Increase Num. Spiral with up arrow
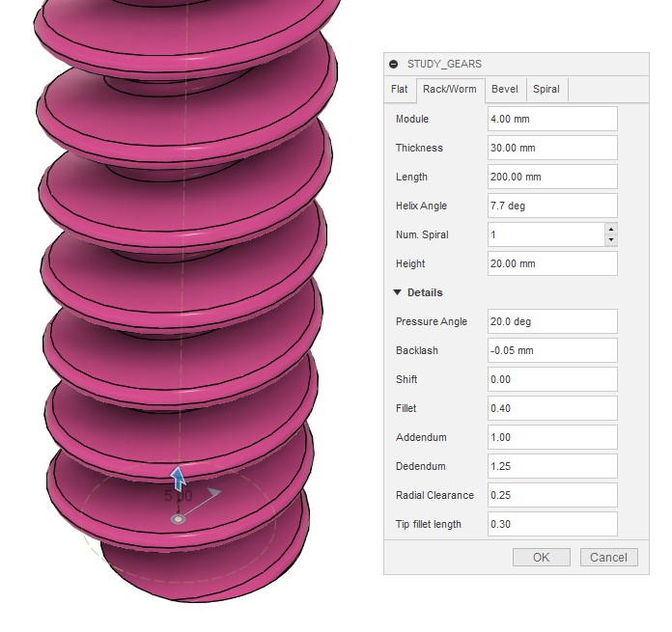The image size is (672, 632). tap(610, 229)
